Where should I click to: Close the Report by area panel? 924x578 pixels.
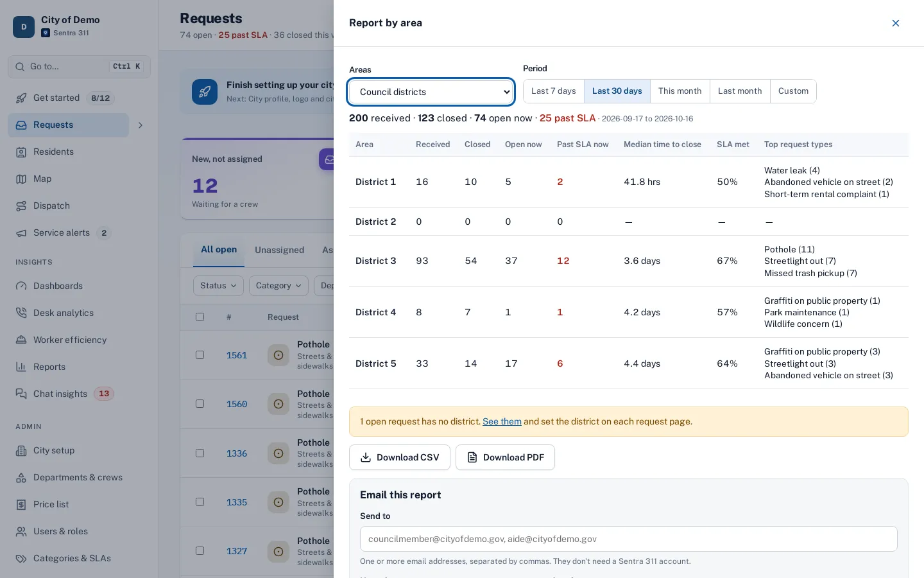coord(896,23)
